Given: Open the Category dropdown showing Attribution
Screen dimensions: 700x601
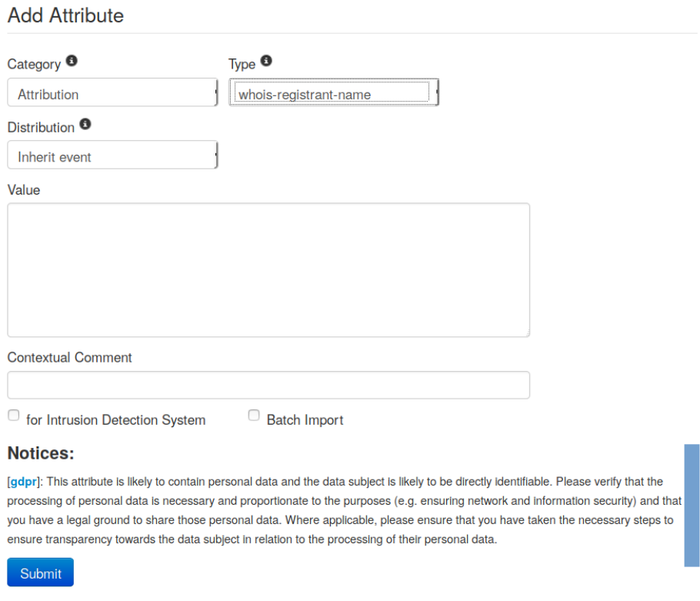Looking at the screenshot, I should (112, 94).
